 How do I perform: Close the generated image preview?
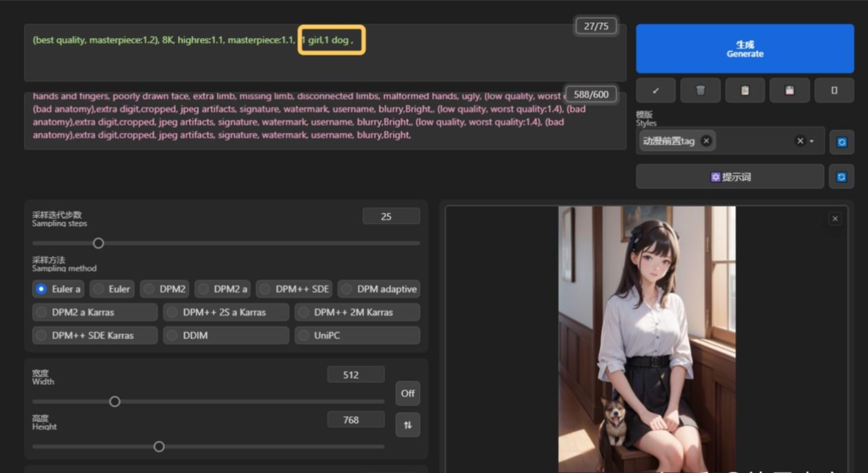[835, 219]
